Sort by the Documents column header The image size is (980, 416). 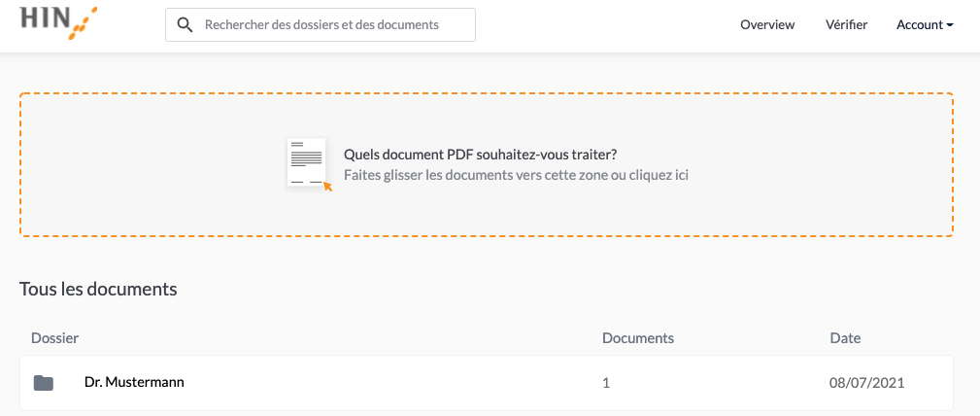(638, 338)
